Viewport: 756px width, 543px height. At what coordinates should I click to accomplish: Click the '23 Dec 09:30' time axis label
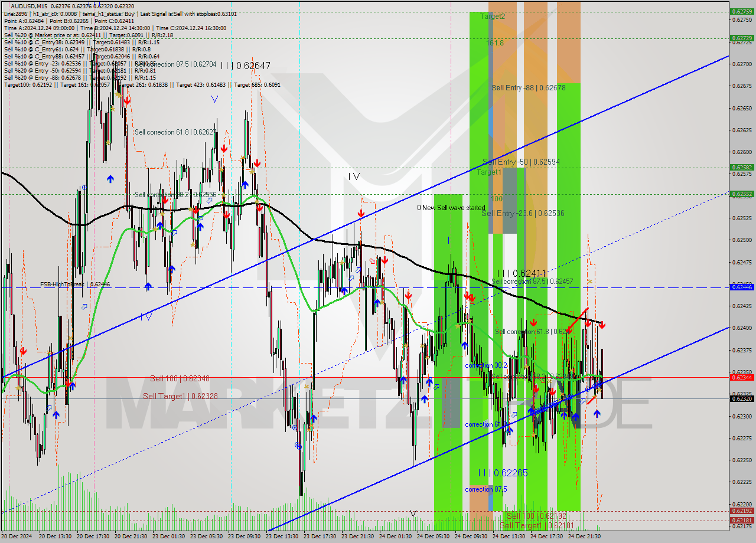click(x=245, y=537)
